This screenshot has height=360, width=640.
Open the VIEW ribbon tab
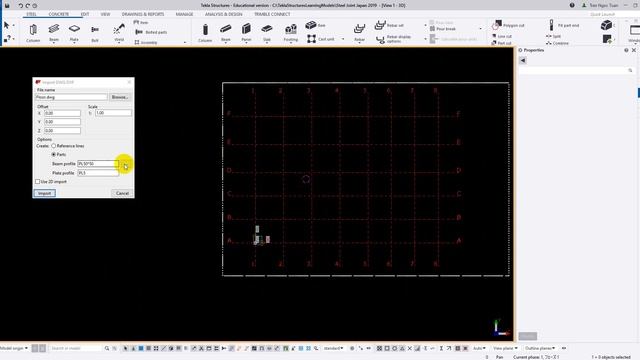(105, 14)
